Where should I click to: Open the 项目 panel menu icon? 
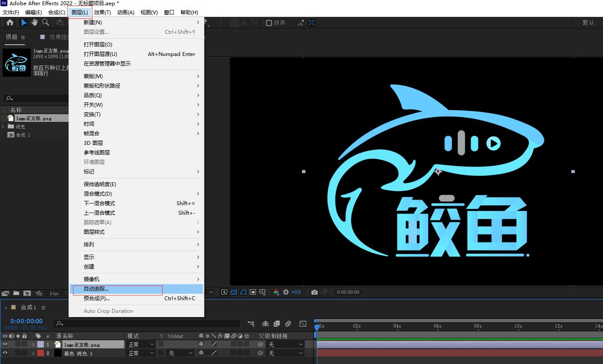coord(23,37)
